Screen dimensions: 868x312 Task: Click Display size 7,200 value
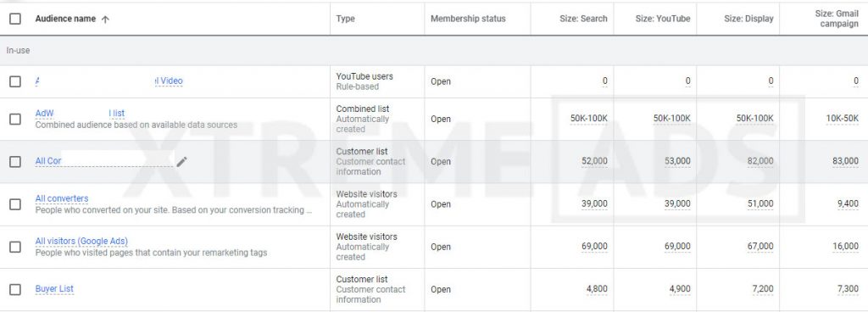click(763, 289)
